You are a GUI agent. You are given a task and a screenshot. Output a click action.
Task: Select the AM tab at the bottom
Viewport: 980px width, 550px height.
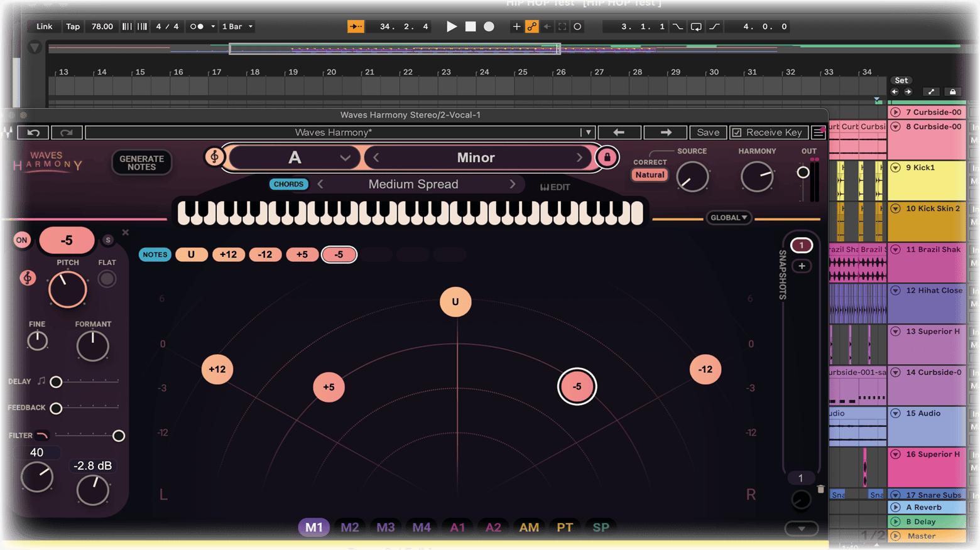[529, 527]
